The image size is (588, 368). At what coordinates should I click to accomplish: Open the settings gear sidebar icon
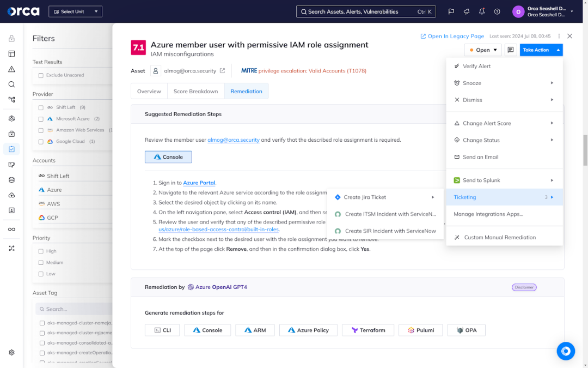(11, 353)
